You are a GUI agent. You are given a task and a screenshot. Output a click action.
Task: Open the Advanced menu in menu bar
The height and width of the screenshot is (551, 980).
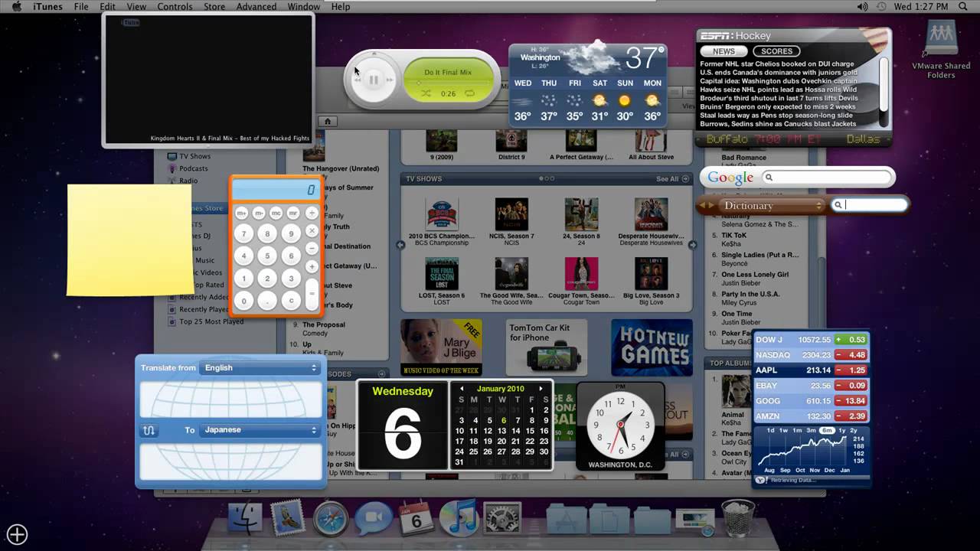[256, 7]
